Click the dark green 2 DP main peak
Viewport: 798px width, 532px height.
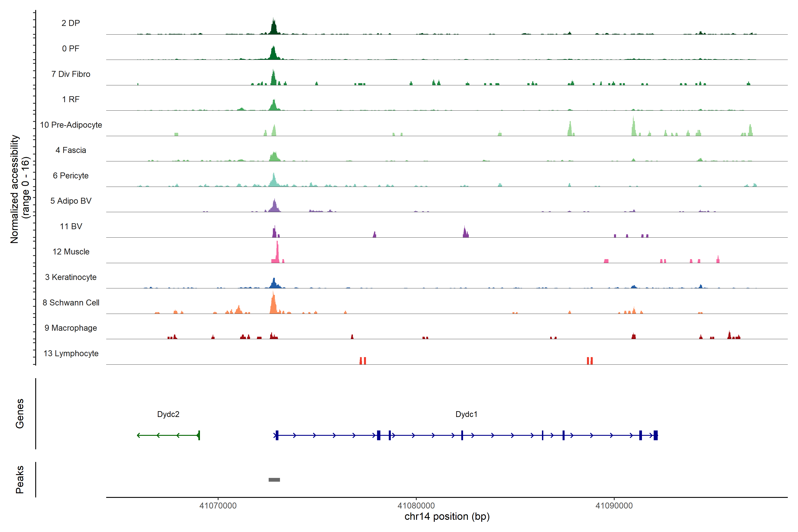pos(274,27)
